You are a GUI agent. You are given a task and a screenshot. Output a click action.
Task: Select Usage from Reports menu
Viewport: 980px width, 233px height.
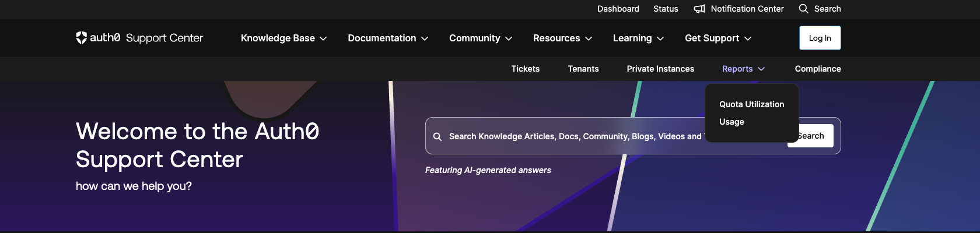pyautogui.click(x=731, y=122)
